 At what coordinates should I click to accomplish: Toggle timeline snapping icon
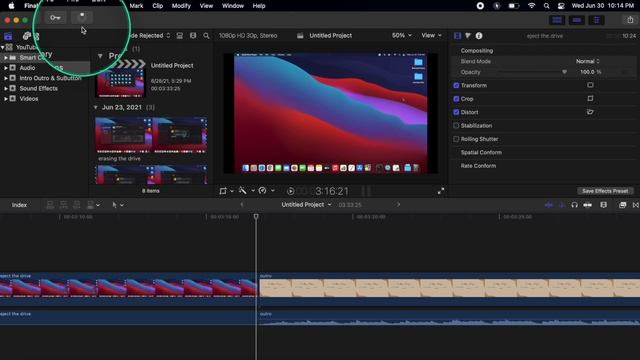tap(587, 205)
